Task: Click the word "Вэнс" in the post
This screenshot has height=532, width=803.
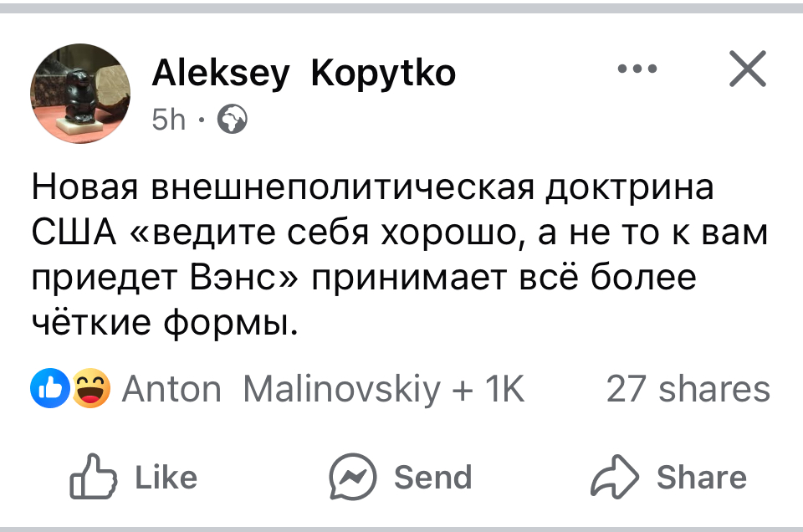Action: click(x=238, y=278)
